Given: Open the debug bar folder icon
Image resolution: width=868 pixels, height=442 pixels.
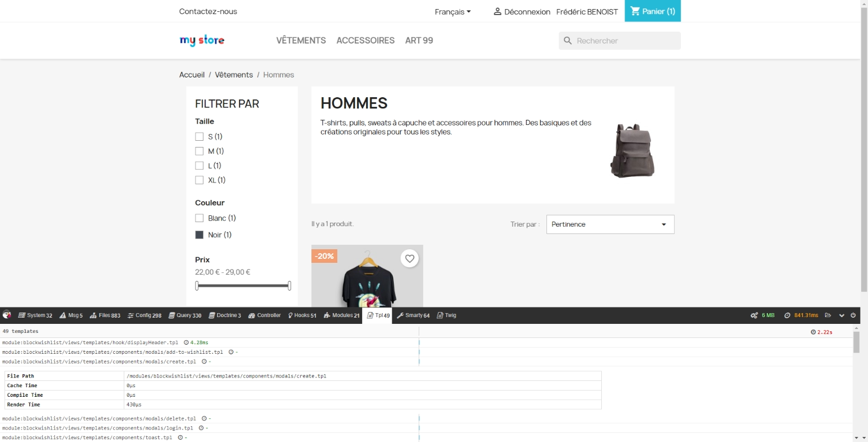Looking at the screenshot, I should tap(828, 315).
